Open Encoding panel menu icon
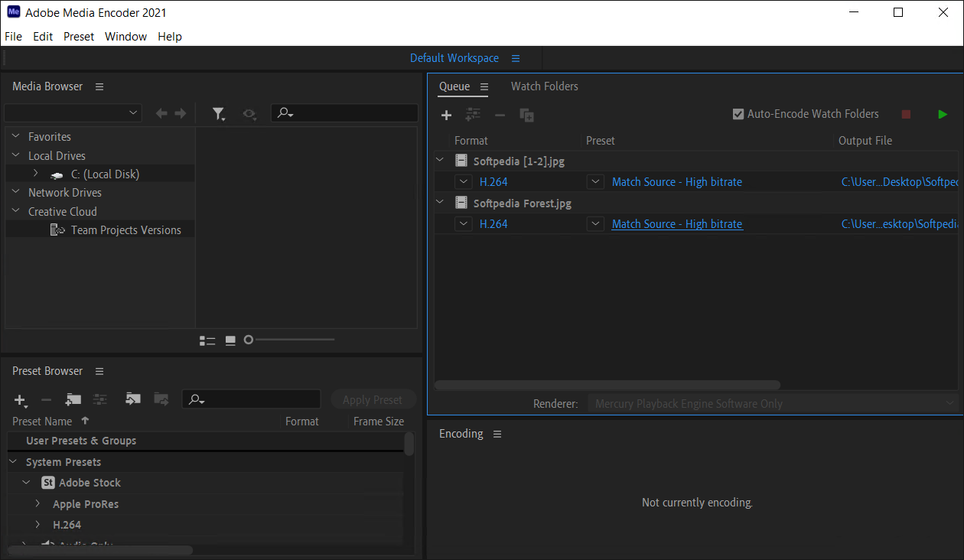Viewport: 964px width, 560px height. (x=497, y=434)
